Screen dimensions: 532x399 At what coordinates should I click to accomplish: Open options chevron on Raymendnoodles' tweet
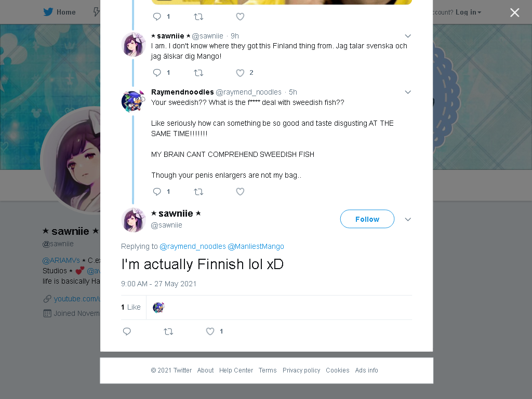click(x=408, y=92)
